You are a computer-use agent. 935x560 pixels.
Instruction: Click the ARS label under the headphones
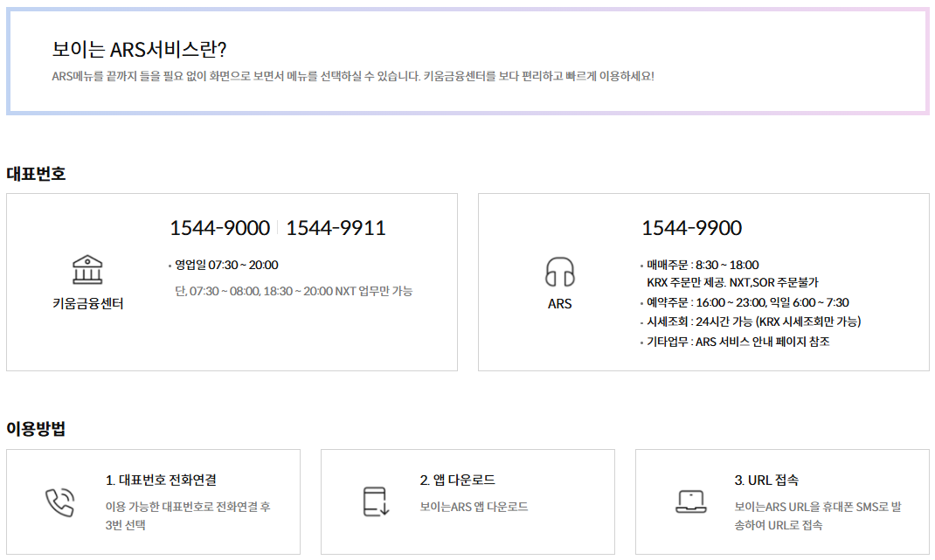click(559, 303)
